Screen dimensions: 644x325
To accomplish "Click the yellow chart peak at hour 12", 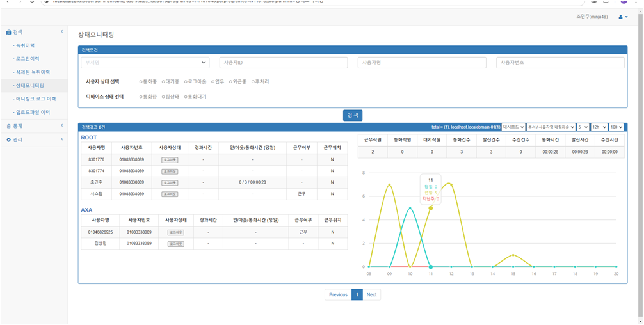I will 451,185.
